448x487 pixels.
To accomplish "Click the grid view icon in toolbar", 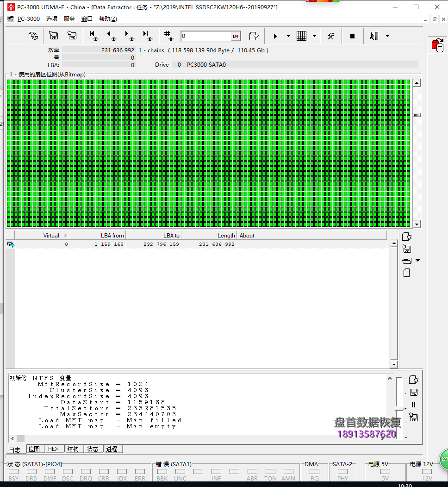I will click(302, 36).
